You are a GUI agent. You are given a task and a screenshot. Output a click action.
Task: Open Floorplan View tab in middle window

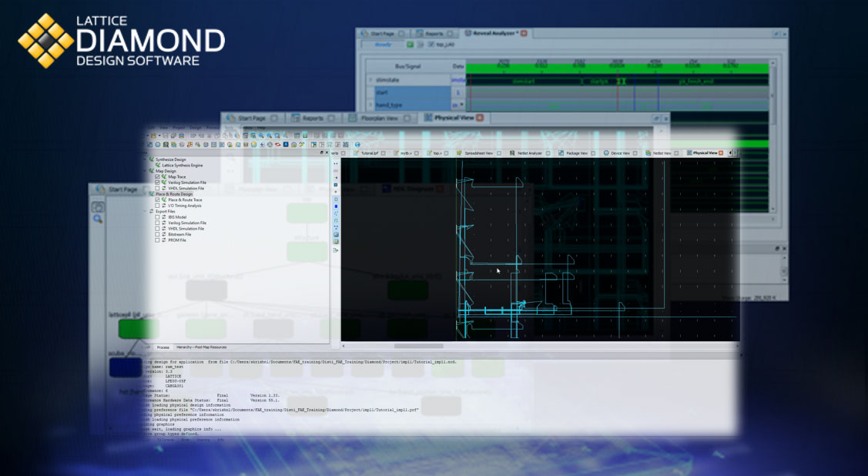point(379,118)
